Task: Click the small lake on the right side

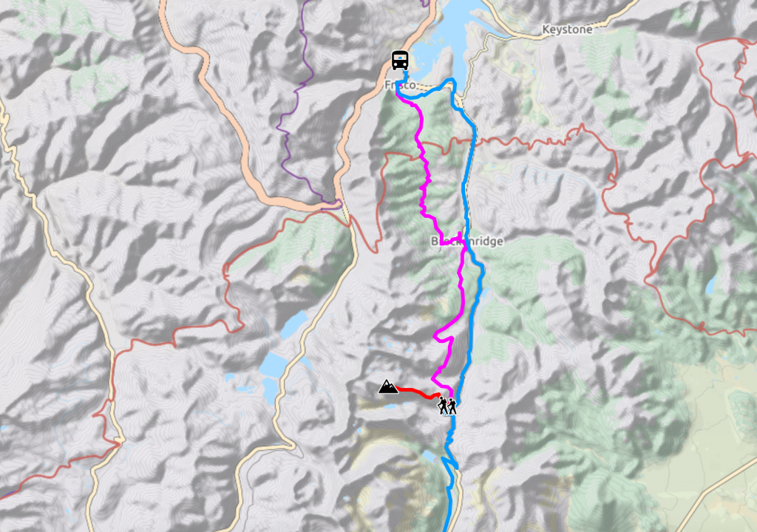Action: pyautogui.click(x=710, y=286)
